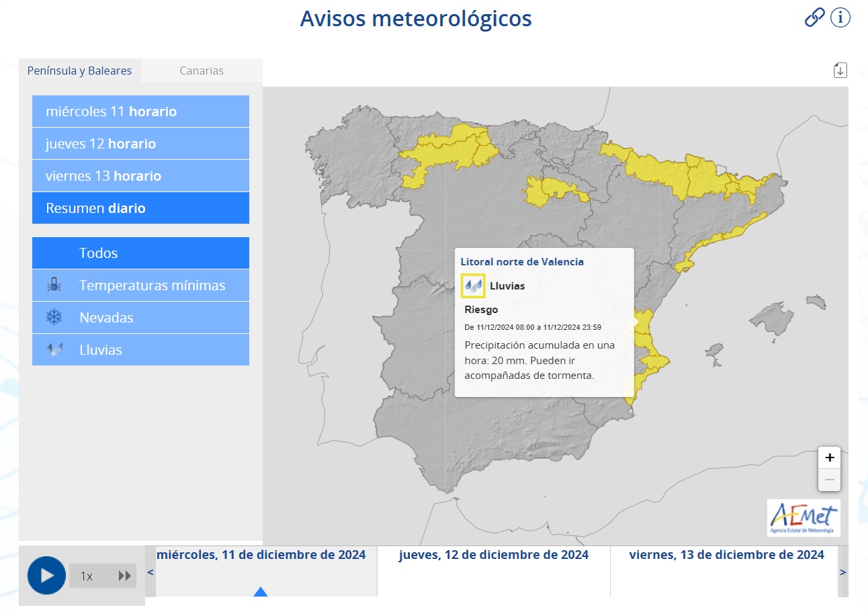Viewport: 868px width, 610px height.
Task: Select jueves, 12 de diciembre on the timeline
Action: coord(494,555)
